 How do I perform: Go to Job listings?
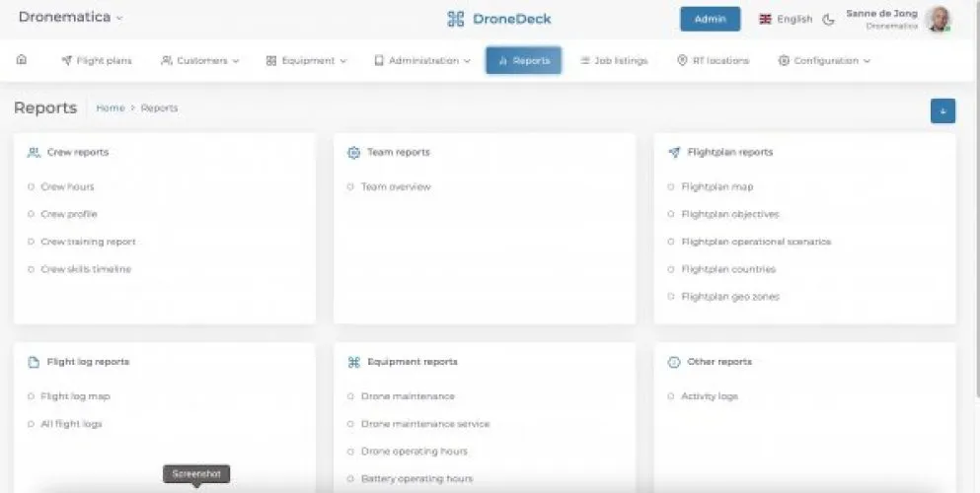click(614, 61)
